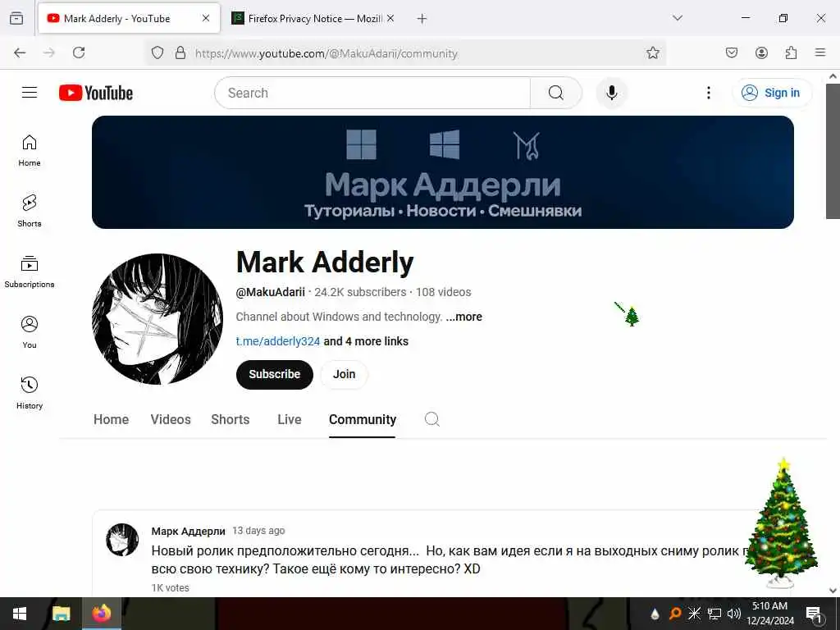Open the volume control in tray
The width and height of the screenshot is (840, 630).
pyautogui.click(x=734, y=614)
